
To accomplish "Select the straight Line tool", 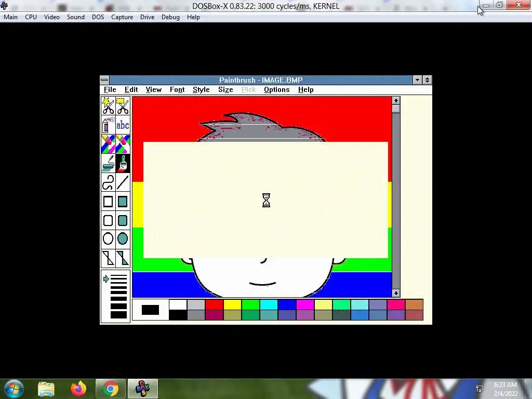I will [123, 182].
